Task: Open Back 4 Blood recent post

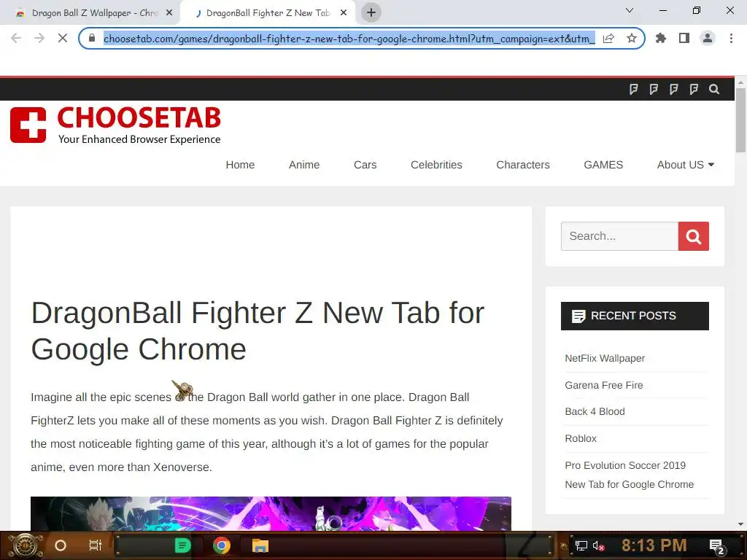Action: click(595, 411)
